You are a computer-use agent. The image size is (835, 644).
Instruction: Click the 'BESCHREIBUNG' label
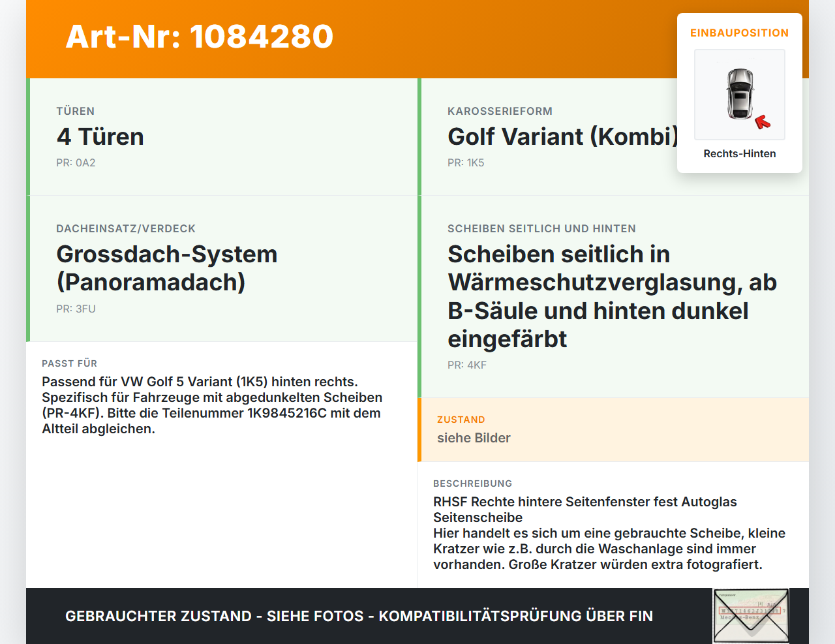tap(473, 483)
